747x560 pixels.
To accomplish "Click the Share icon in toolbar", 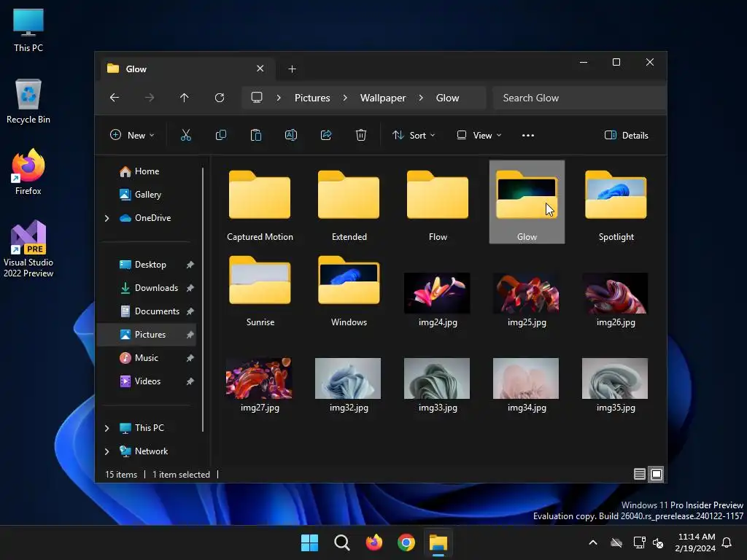I will click(x=326, y=135).
